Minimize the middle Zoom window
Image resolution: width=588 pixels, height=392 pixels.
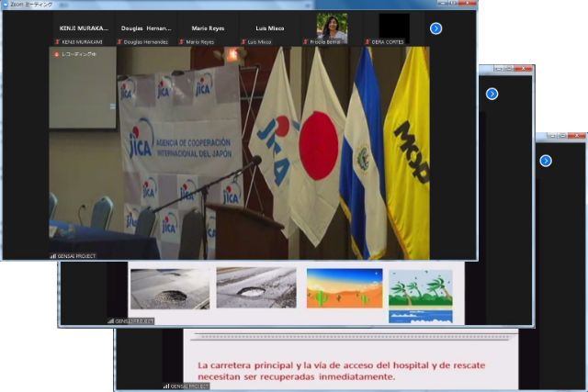pyautogui.click(x=498, y=69)
